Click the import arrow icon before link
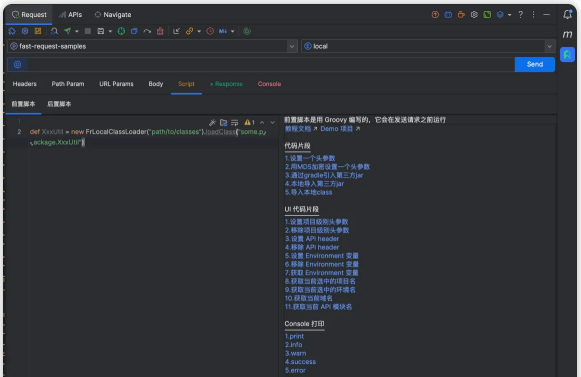 click(176, 31)
